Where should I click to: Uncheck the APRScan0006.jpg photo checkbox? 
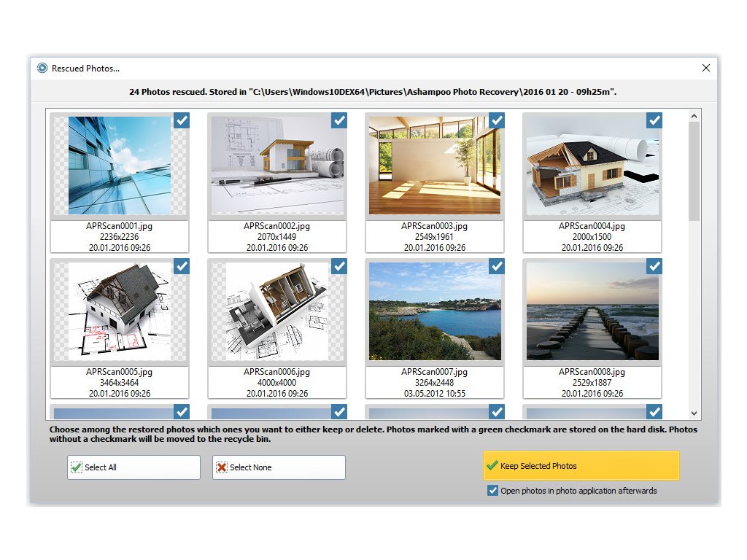339,266
